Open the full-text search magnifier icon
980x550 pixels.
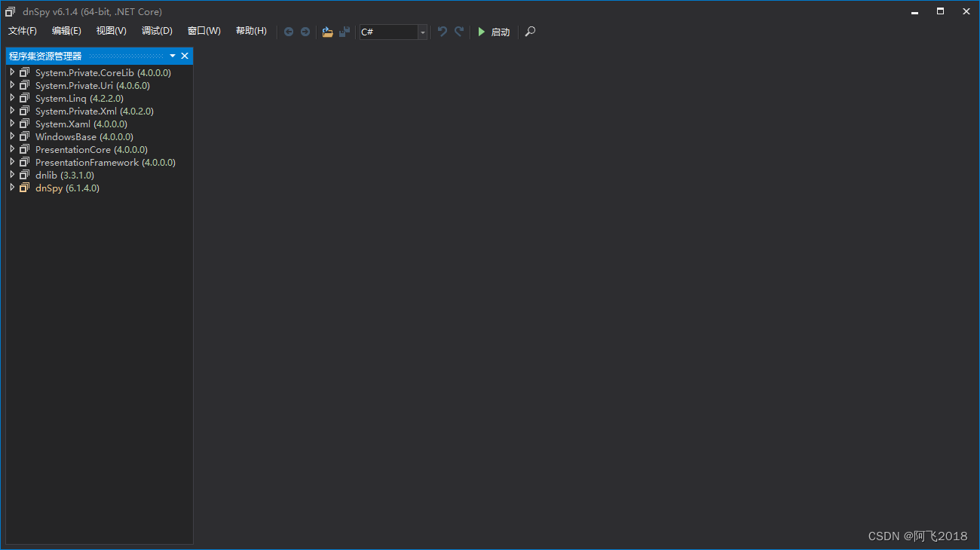pos(530,32)
